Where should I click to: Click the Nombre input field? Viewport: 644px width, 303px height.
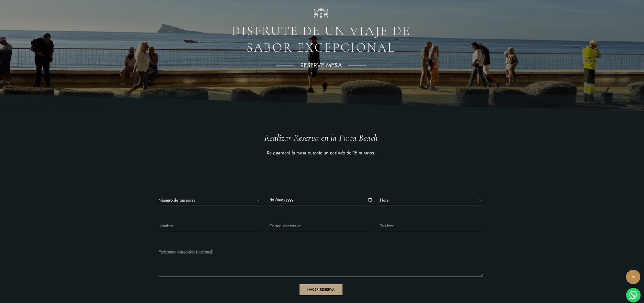point(210,226)
